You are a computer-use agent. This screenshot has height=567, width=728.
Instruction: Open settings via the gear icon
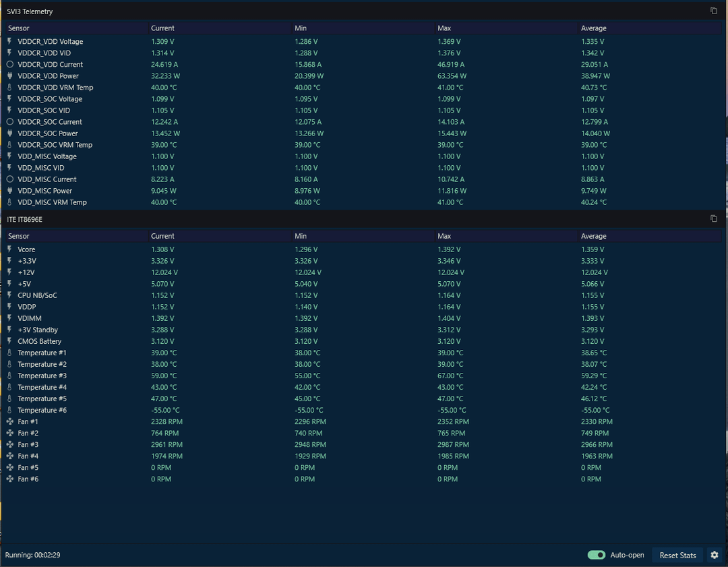point(715,555)
